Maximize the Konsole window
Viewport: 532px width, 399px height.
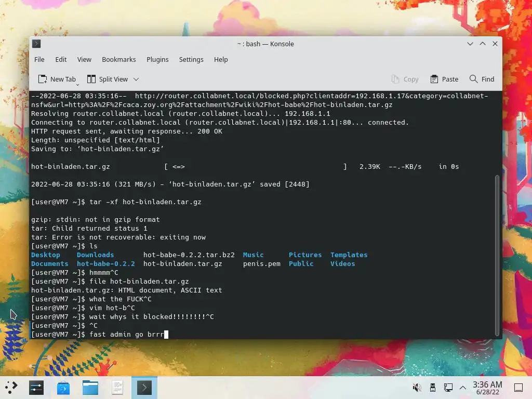coord(483,44)
